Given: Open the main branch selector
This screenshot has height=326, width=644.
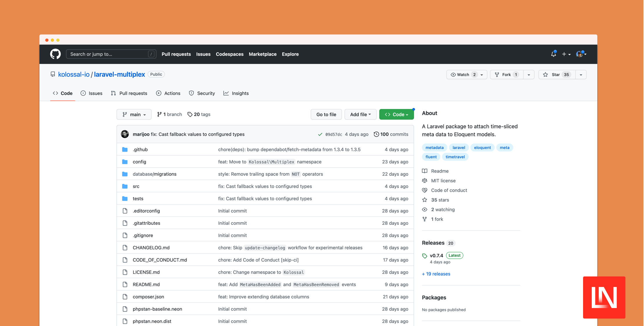Looking at the screenshot, I should (x=134, y=114).
